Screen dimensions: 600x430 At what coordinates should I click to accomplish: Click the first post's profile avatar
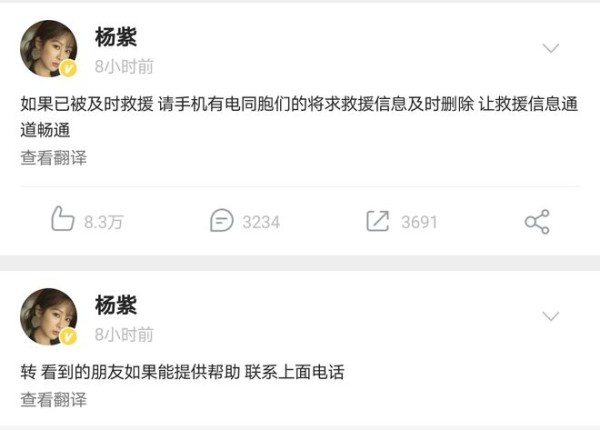pyautogui.click(x=49, y=49)
